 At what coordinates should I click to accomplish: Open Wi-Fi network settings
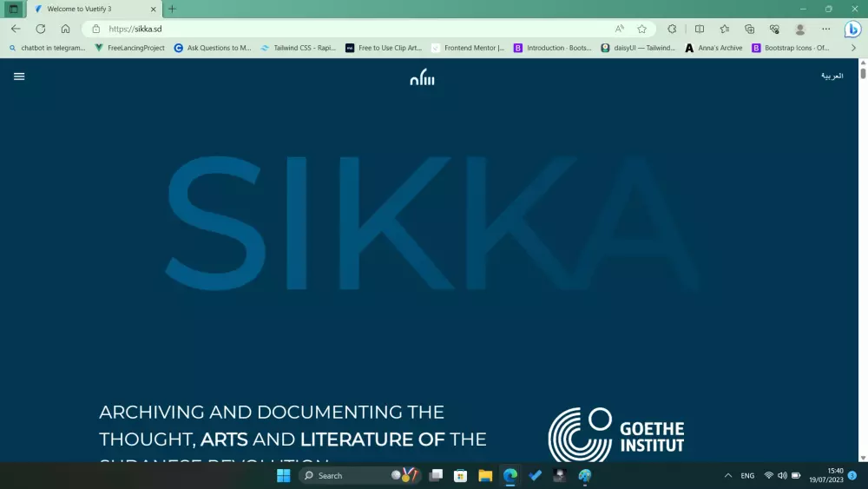pyautogui.click(x=768, y=476)
